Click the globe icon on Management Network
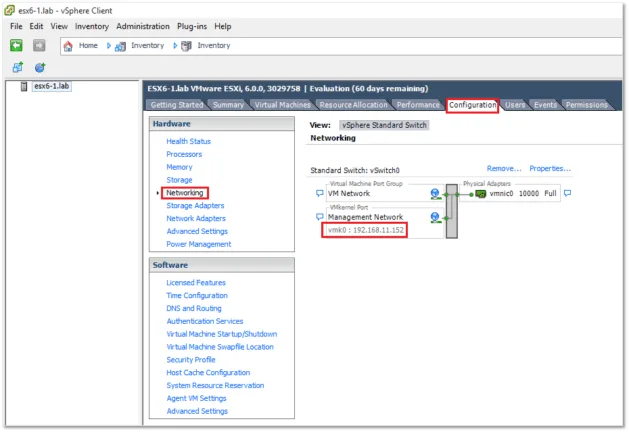Screen dimensions: 629x432 pyautogui.click(x=435, y=217)
